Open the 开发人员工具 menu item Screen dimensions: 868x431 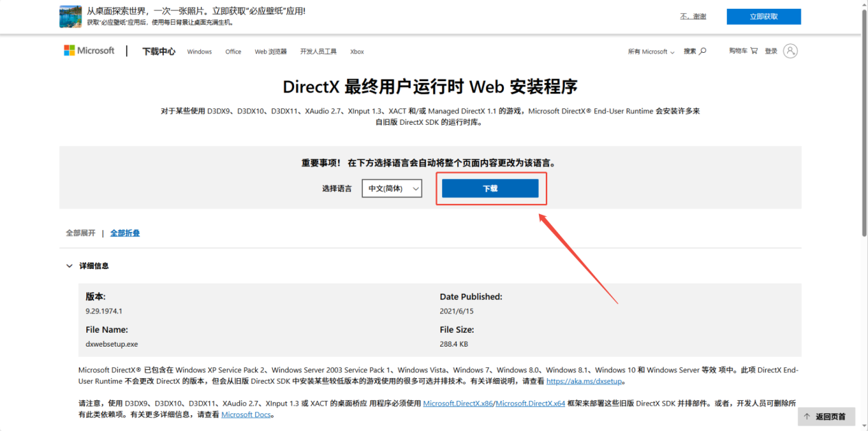point(318,51)
